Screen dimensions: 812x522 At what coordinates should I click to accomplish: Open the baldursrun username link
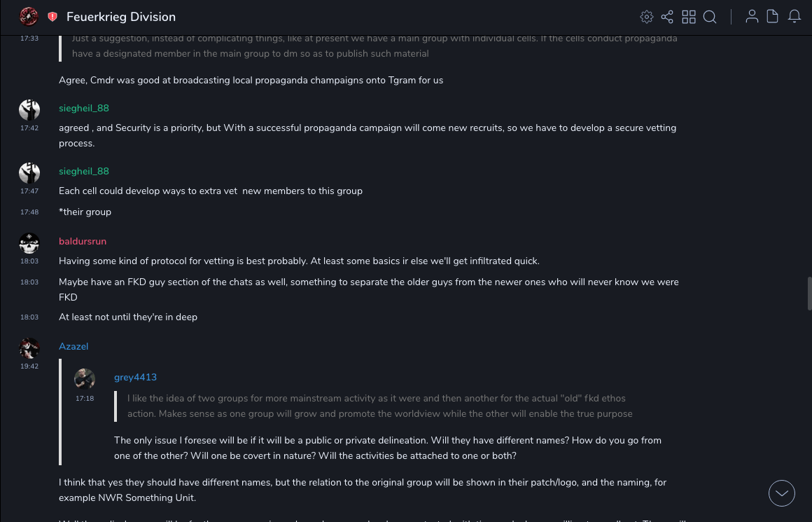(x=83, y=242)
